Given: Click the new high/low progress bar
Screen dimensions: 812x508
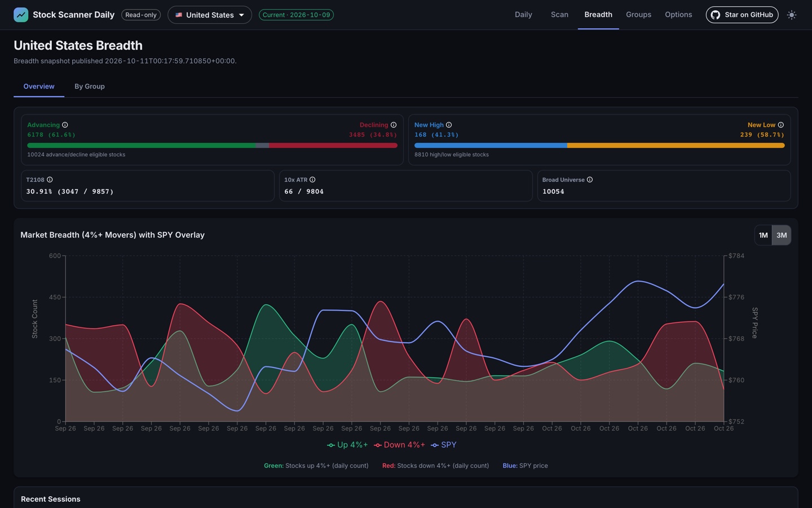Looking at the screenshot, I should tap(599, 145).
